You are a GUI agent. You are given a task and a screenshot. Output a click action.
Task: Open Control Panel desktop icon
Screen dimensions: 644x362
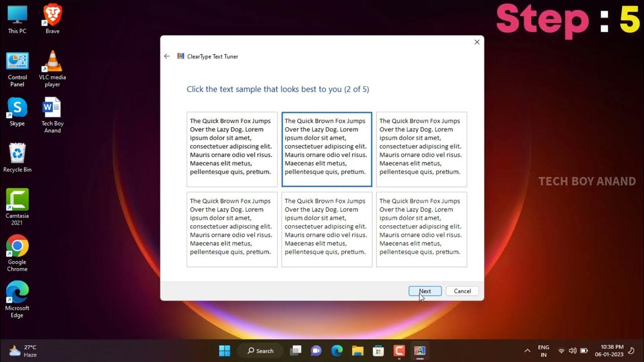coord(17,69)
